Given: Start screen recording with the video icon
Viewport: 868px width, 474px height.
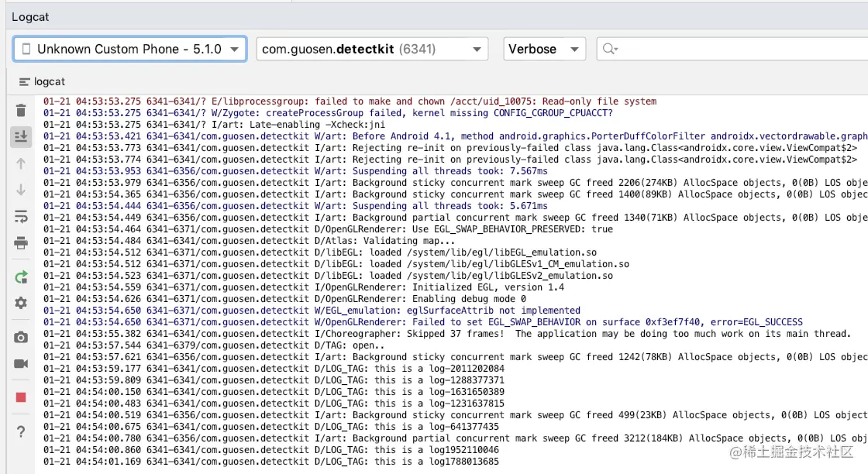Looking at the screenshot, I should (x=21, y=363).
